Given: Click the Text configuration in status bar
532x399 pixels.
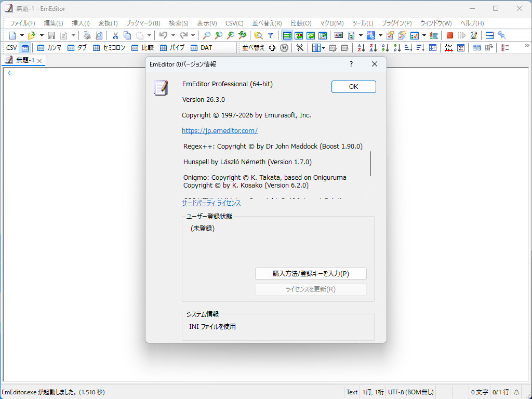Looking at the screenshot, I should [x=352, y=392].
